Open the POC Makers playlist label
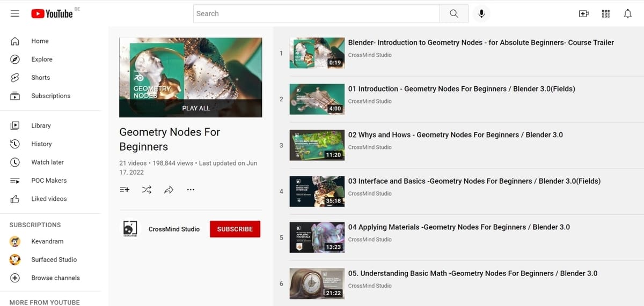This screenshot has height=306, width=644. [x=49, y=181]
